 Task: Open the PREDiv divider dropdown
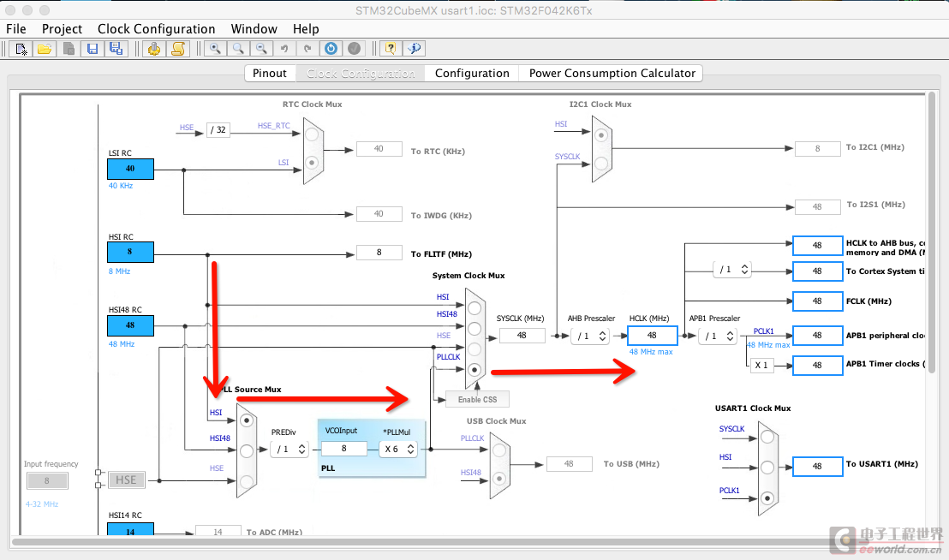tap(289, 450)
